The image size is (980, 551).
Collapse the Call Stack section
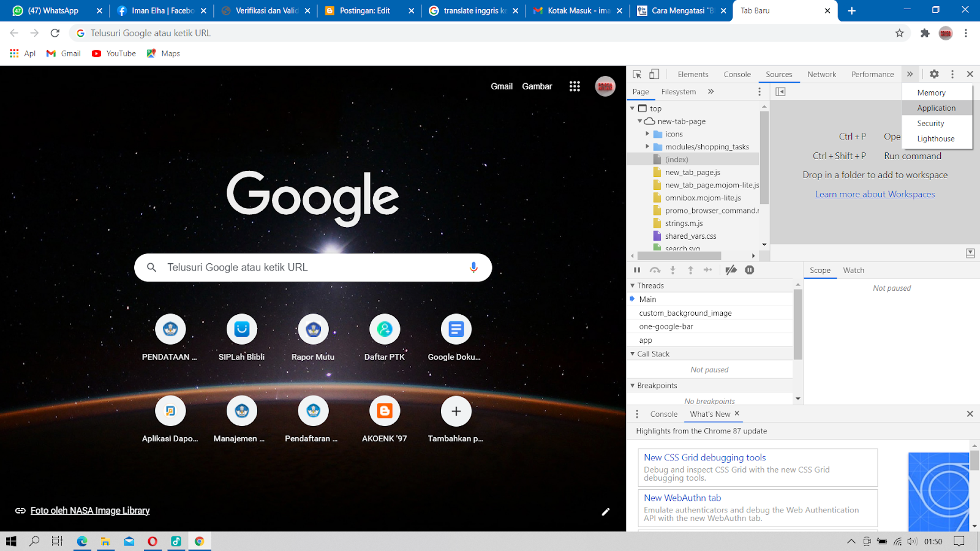click(x=633, y=354)
